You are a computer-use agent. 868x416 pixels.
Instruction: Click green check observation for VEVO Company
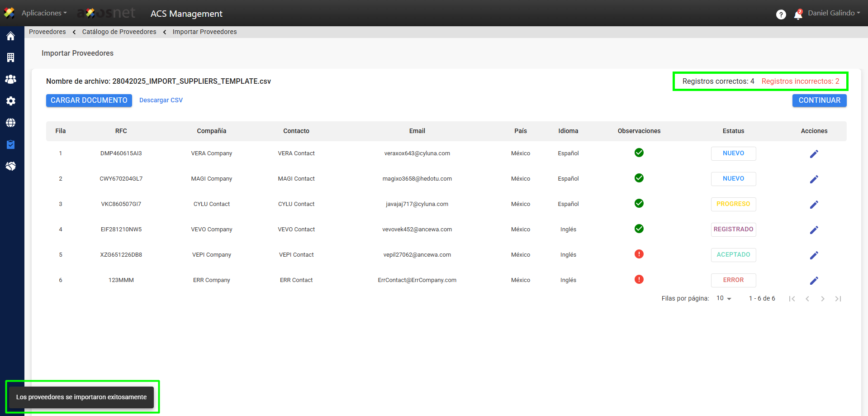point(639,229)
